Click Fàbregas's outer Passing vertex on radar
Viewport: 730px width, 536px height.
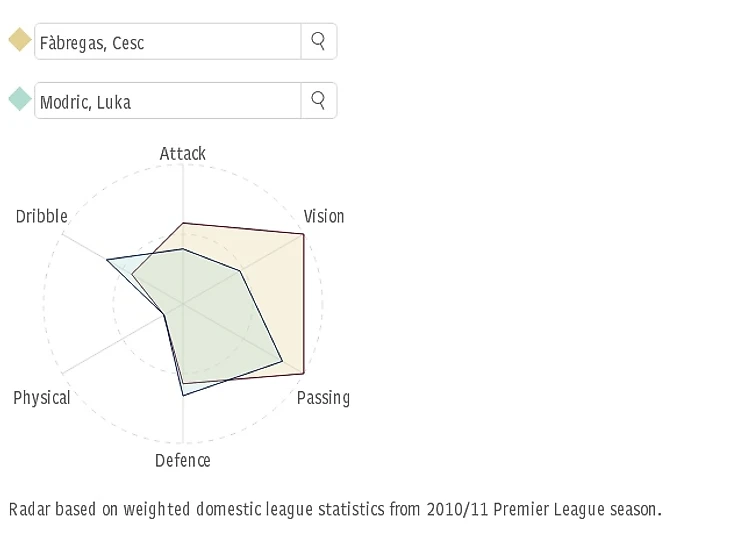click(x=303, y=374)
